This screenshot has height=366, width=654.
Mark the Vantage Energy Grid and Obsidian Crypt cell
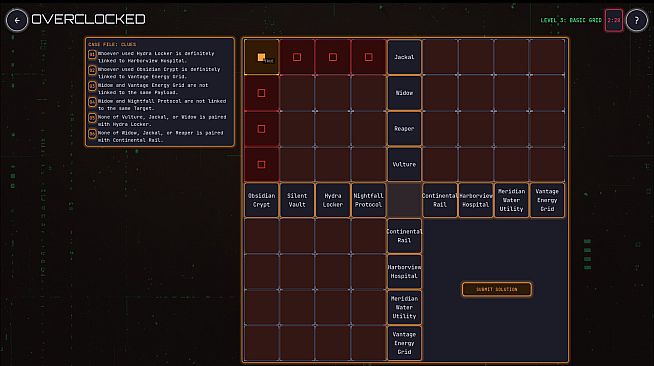tap(262, 343)
